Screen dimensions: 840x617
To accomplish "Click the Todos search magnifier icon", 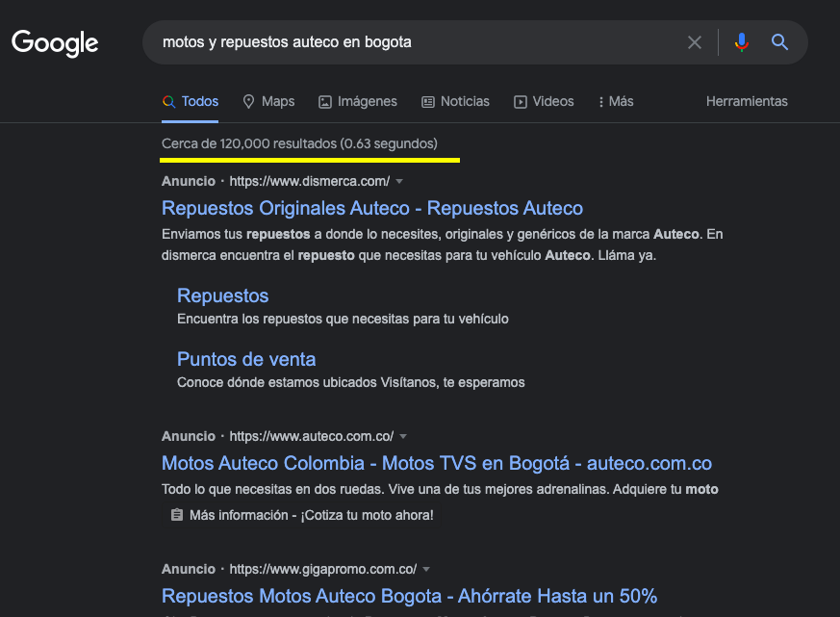I will click(x=168, y=101).
